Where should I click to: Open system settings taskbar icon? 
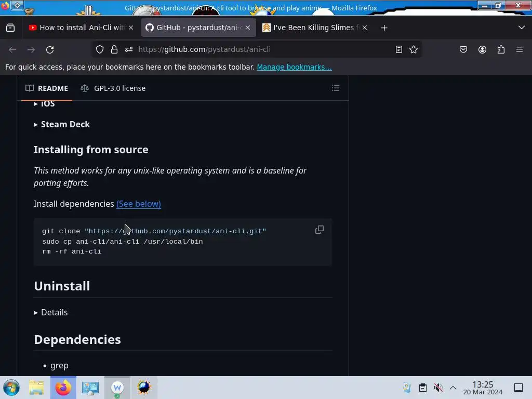pyautogui.click(x=90, y=388)
